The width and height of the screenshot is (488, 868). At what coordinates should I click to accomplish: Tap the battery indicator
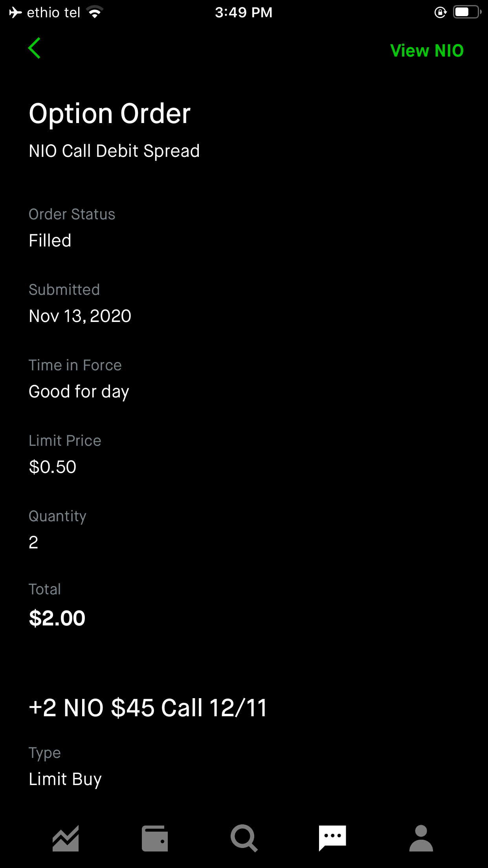tap(466, 12)
